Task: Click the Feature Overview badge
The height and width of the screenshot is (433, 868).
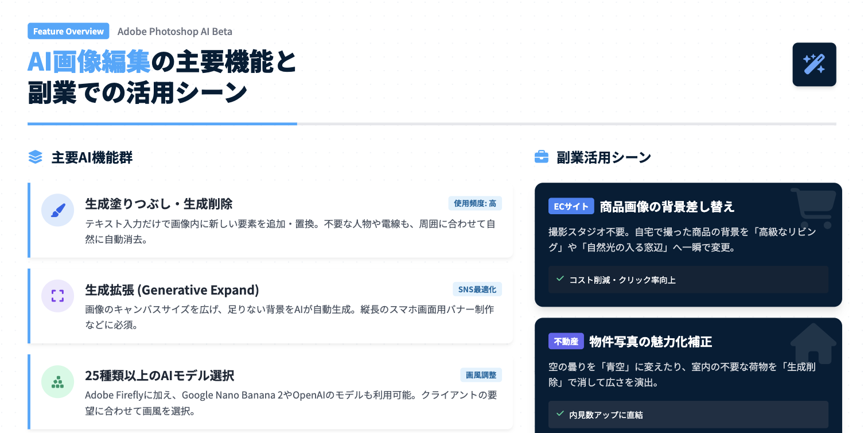Action: coord(68,31)
